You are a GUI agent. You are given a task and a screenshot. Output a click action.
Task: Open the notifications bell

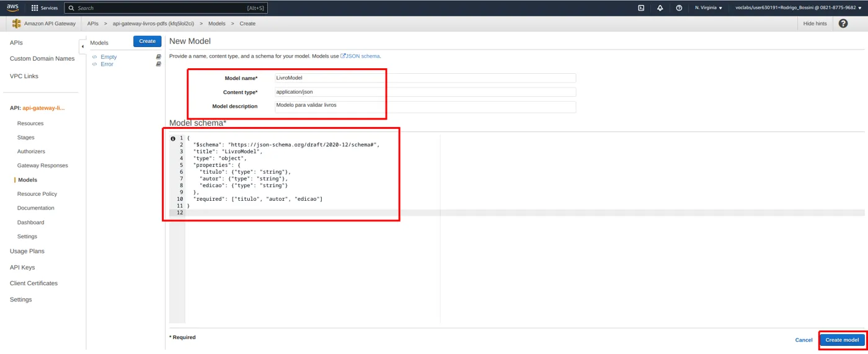pos(660,8)
